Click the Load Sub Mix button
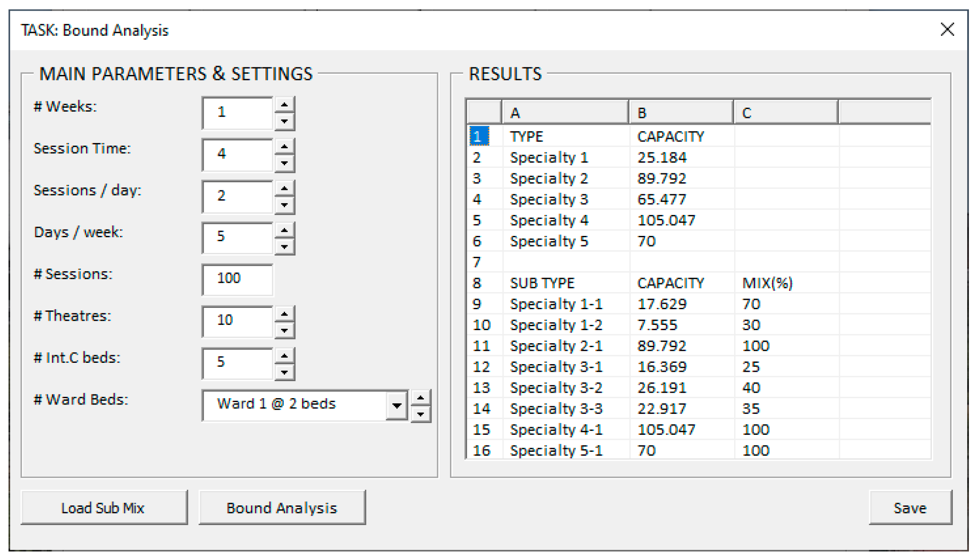 pos(104,508)
